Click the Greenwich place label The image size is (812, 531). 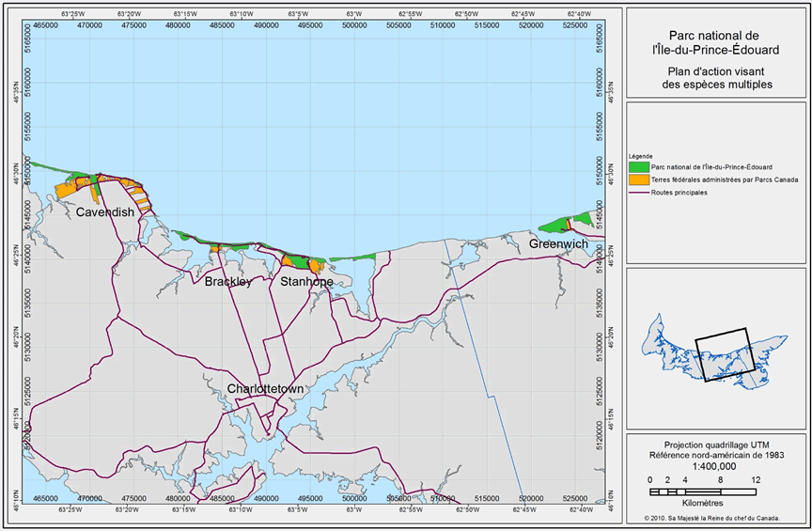[558, 243]
